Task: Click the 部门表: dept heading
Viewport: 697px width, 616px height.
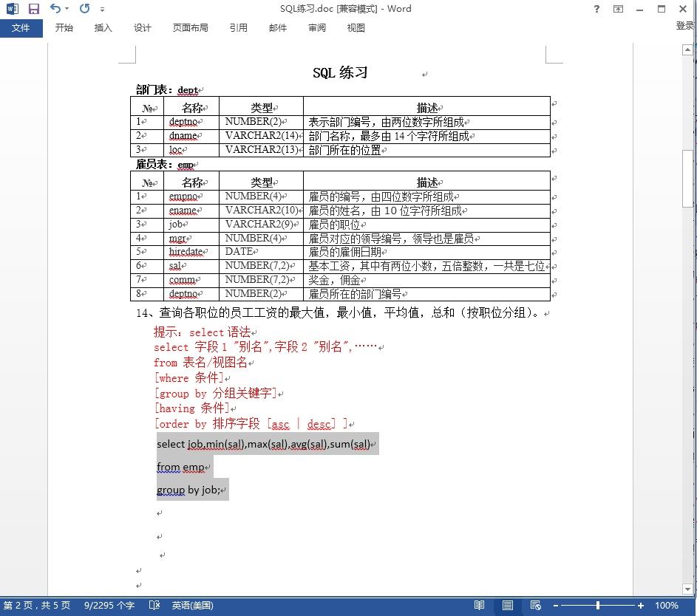Action: [x=167, y=89]
